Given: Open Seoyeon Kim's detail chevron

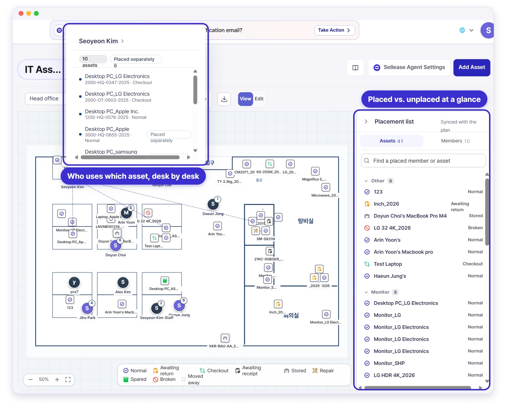Looking at the screenshot, I should [x=122, y=41].
